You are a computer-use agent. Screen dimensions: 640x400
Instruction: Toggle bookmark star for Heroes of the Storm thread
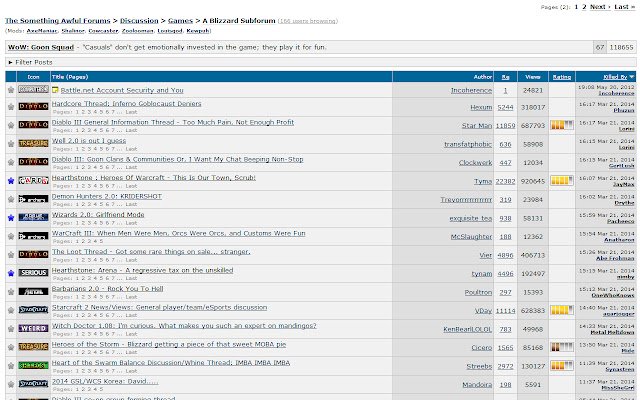(x=11, y=347)
